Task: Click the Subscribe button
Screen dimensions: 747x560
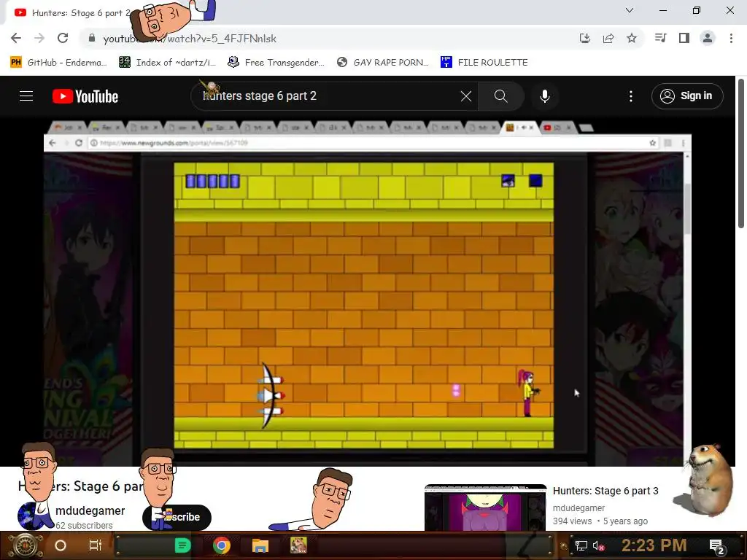Action: [x=177, y=517]
